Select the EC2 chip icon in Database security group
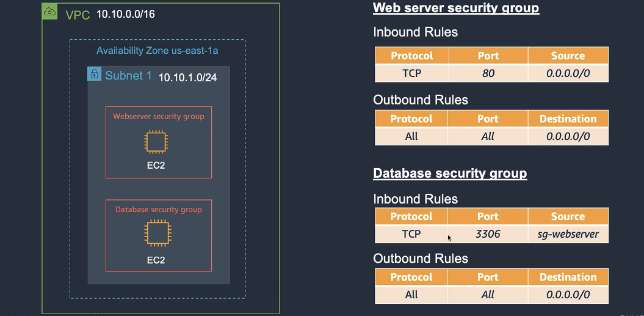This screenshot has height=316, width=644. pos(155,233)
